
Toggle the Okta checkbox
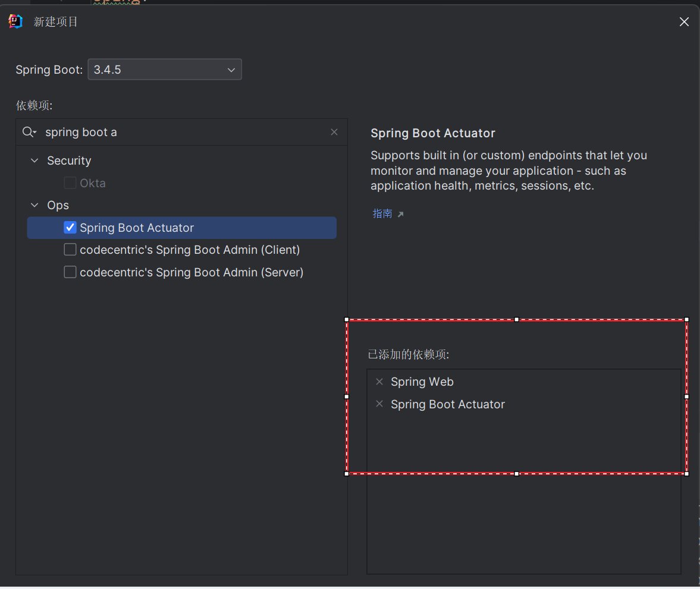[x=70, y=183]
